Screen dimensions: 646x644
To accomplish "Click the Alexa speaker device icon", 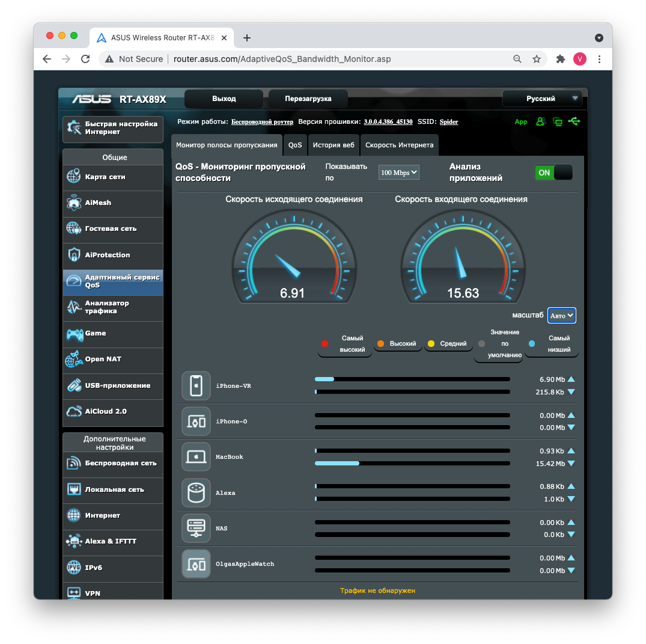I will click(196, 492).
